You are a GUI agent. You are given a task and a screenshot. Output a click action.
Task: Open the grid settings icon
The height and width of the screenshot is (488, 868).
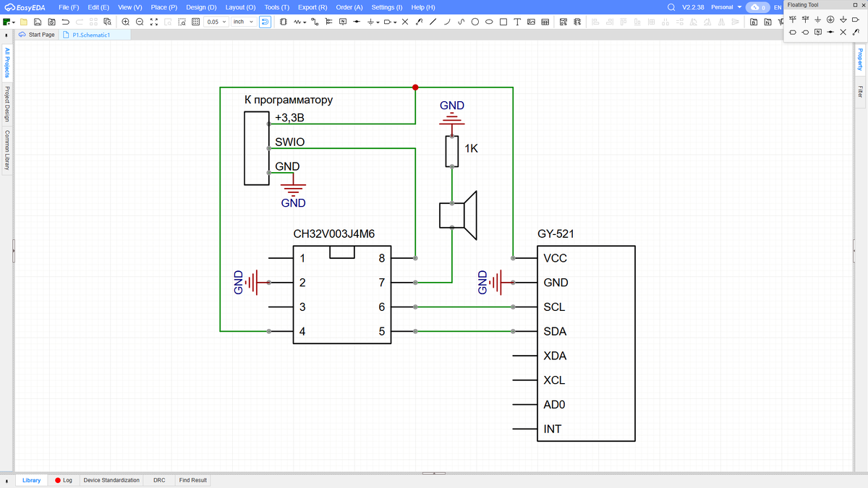click(x=195, y=22)
